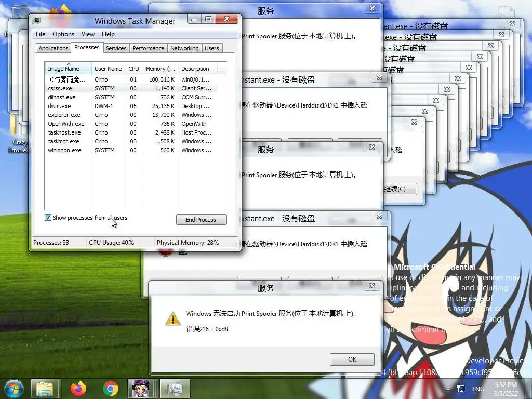Launch Firefox from the taskbar
The image size is (532, 399).
point(78,389)
